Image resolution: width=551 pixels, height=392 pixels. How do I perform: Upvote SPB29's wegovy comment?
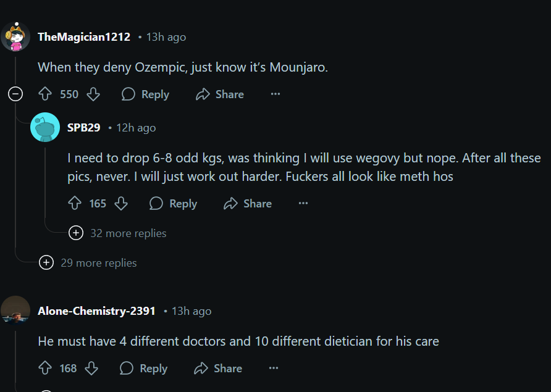[75, 204]
